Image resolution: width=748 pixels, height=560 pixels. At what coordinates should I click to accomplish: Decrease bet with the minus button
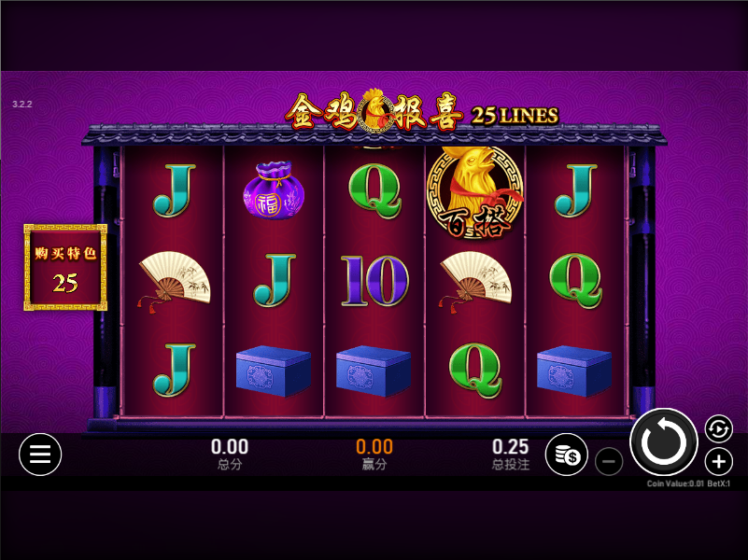pos(609,461)
